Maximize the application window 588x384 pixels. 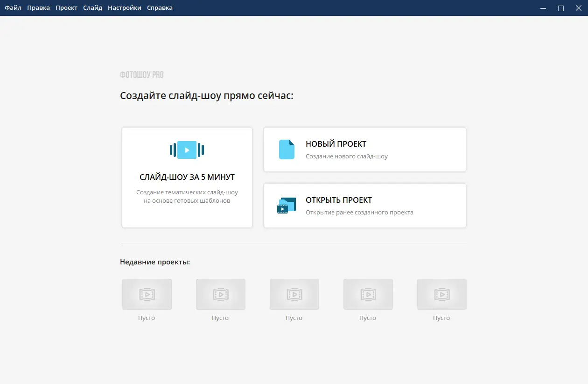(561, 8)
